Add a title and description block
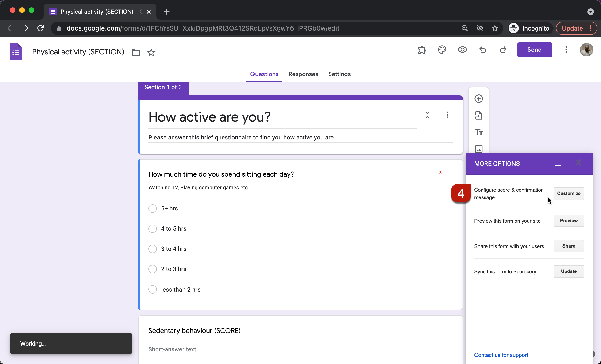This screenshot has width=601, height=364. click(478, 132)
